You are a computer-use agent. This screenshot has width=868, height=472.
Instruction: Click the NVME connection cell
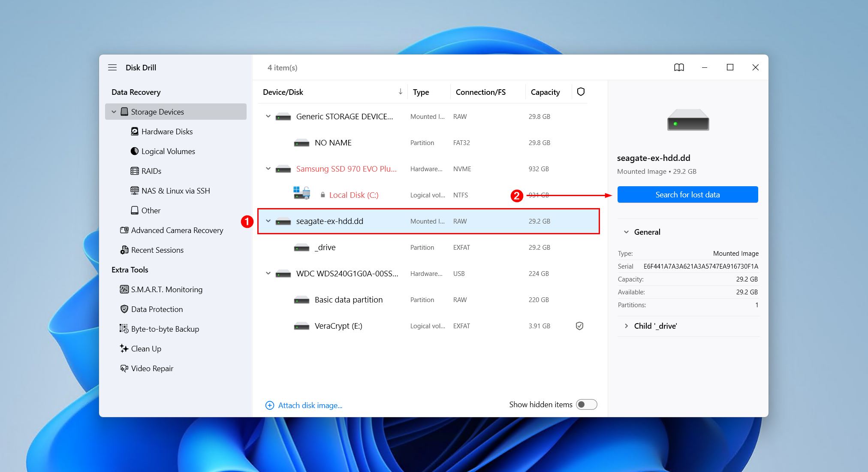click(462, 169)
